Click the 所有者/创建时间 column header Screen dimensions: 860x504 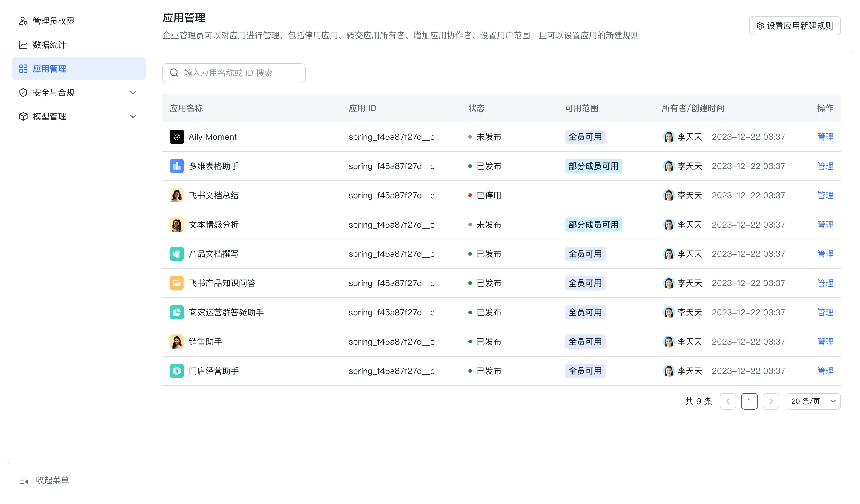pos(702,110)
